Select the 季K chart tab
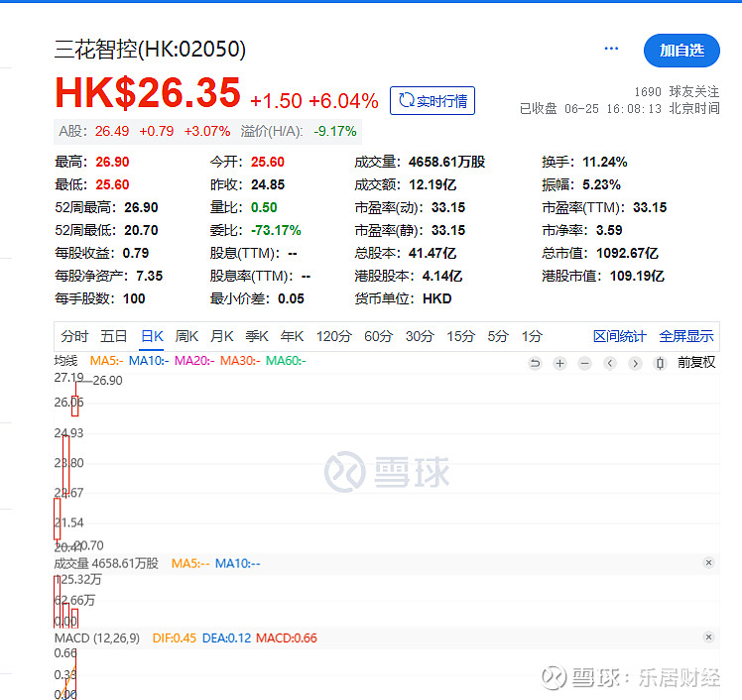Viewport: 742px width, 700px height. pos(257,336)
